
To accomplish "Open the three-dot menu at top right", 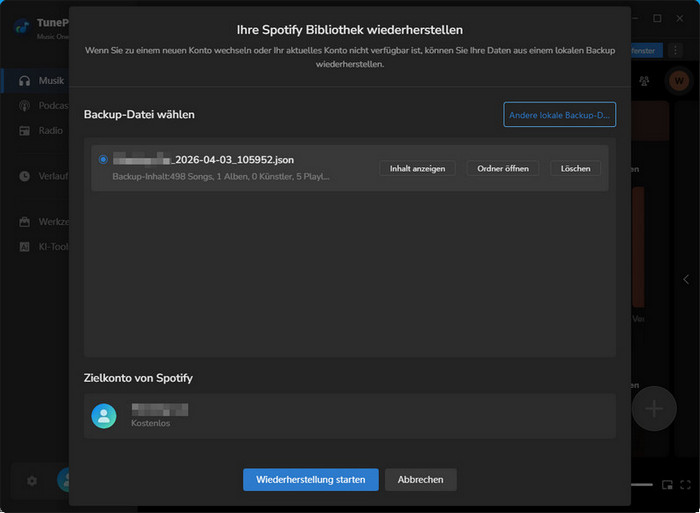I will point(675,50).
